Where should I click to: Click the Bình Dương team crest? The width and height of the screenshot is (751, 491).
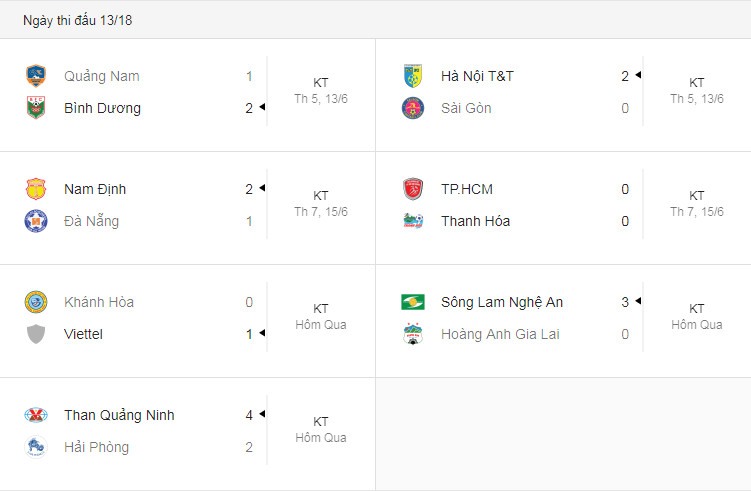click(36, 108)
